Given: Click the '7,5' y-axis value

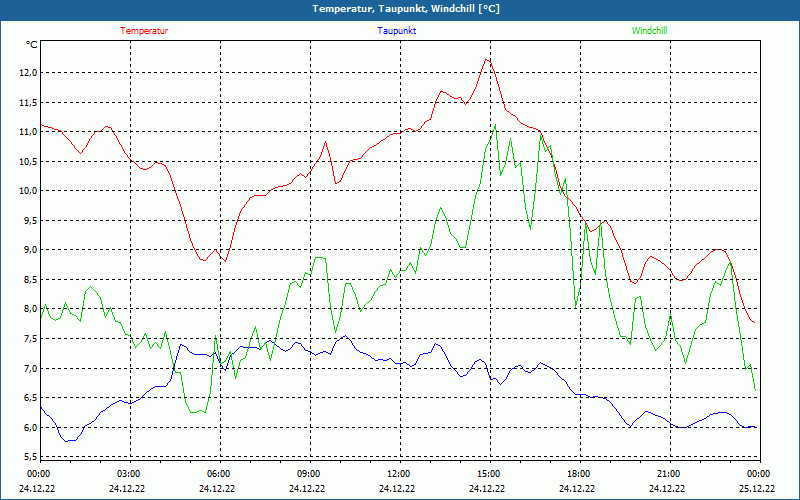Looking at the screenshot, I should [x=31, y=338].
